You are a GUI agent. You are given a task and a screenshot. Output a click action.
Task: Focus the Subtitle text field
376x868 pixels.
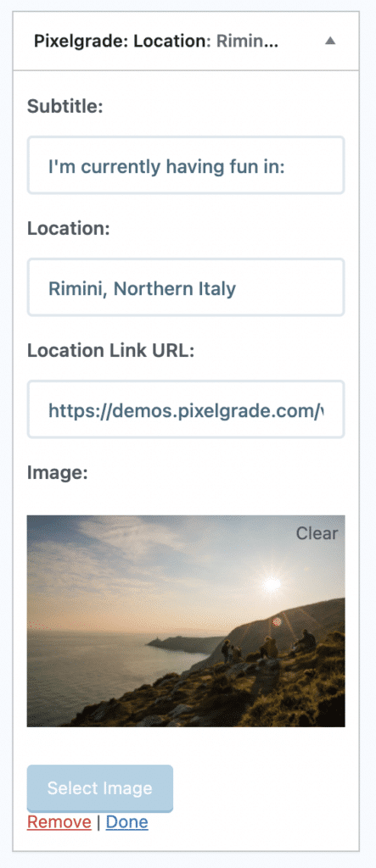pyautogui.click(x=186, y=165)
